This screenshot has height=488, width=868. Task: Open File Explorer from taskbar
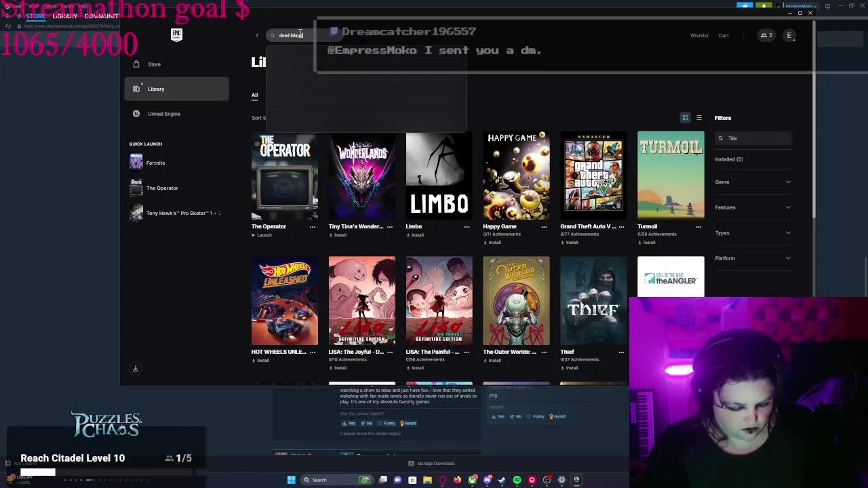click(427, 480)
